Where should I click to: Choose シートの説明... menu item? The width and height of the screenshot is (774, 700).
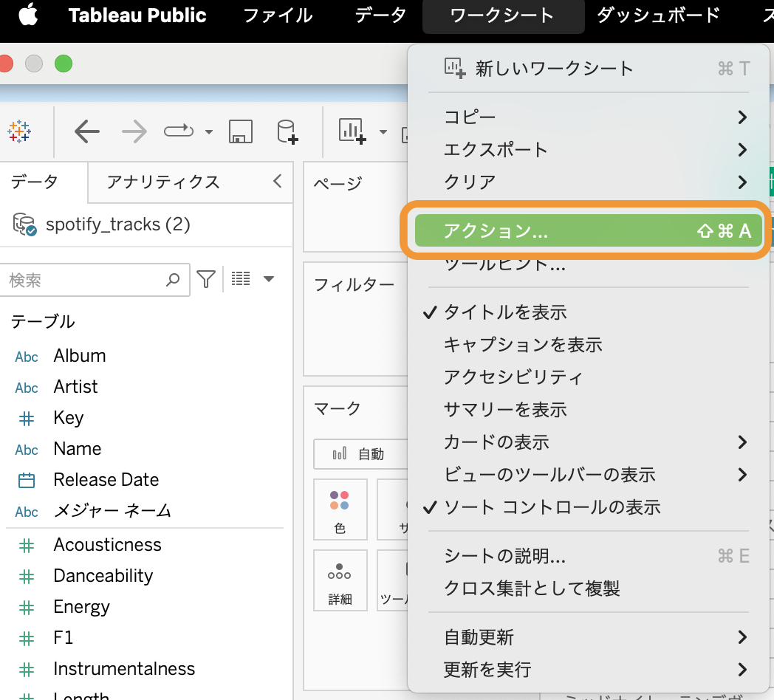coord(589,556)
